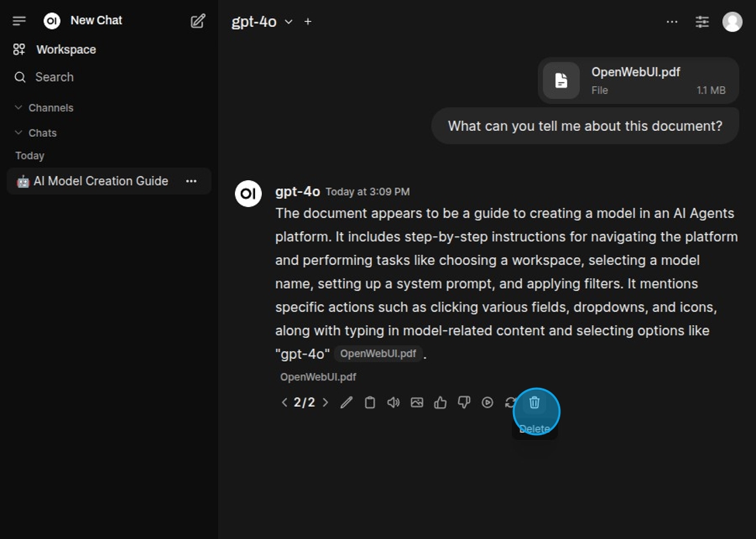Viewport: 756px width, 539px height.
Task: Open Workspace from the sidebar
Action: pyautogui.click(x=65, y=49)
